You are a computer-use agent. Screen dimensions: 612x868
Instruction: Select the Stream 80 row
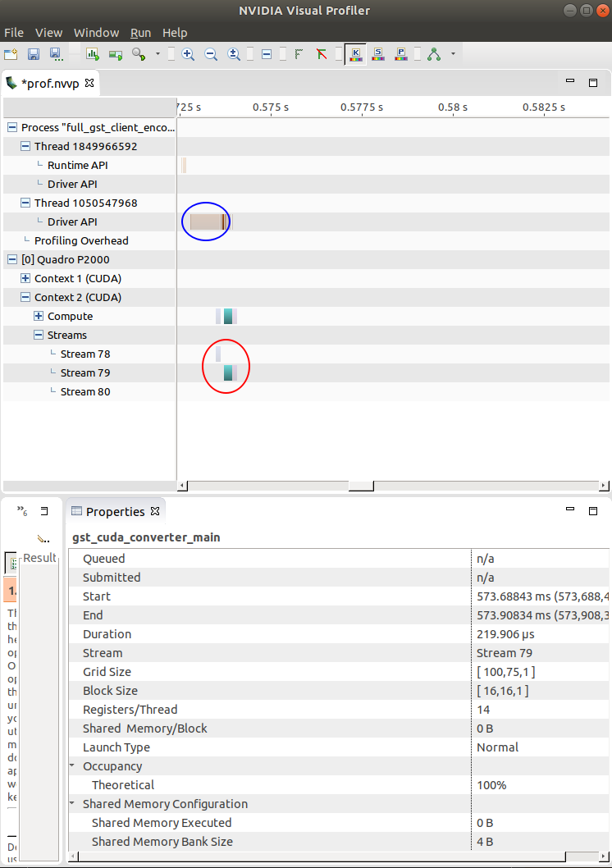pos(89,392)
